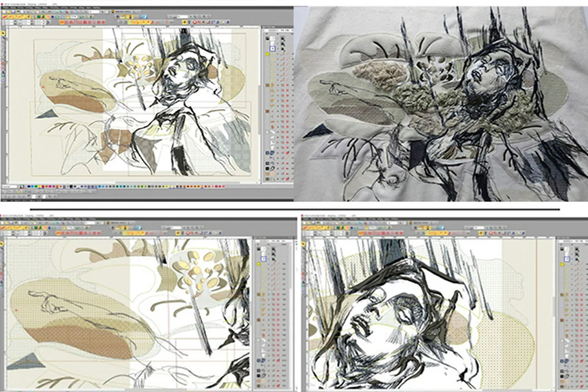Select blue-outlined object thumbnail in bottom-left window list

coord(263,259)
